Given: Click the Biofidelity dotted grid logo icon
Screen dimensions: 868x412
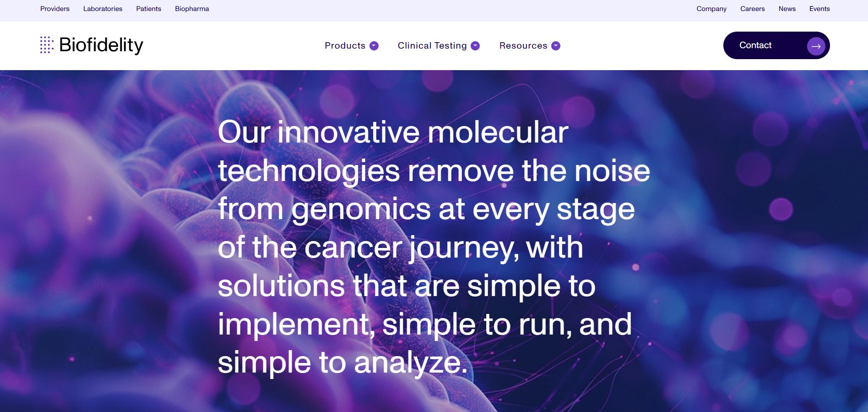Looking at the screenshot, I should pyautogui.click(x=46, y=45).
